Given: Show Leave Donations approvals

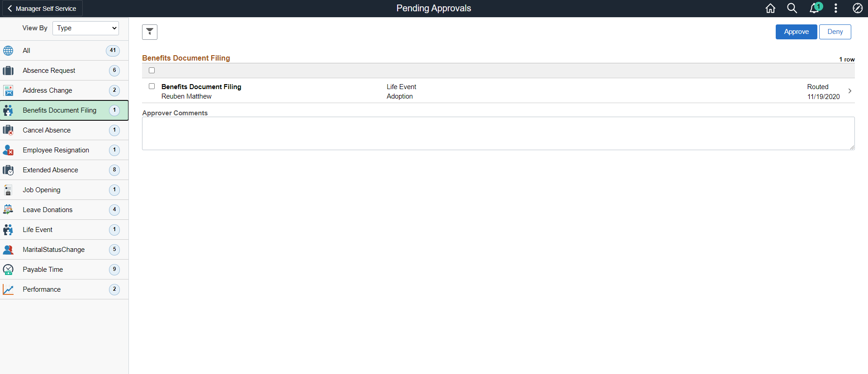Looking at the screenshot, I should pos(64,210).
